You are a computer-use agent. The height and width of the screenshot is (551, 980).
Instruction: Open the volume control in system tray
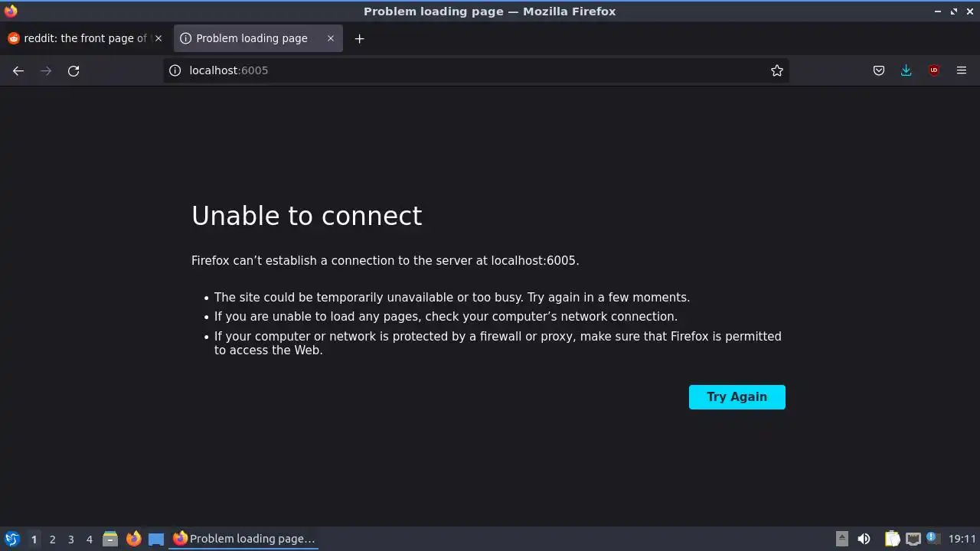(864, 539)
